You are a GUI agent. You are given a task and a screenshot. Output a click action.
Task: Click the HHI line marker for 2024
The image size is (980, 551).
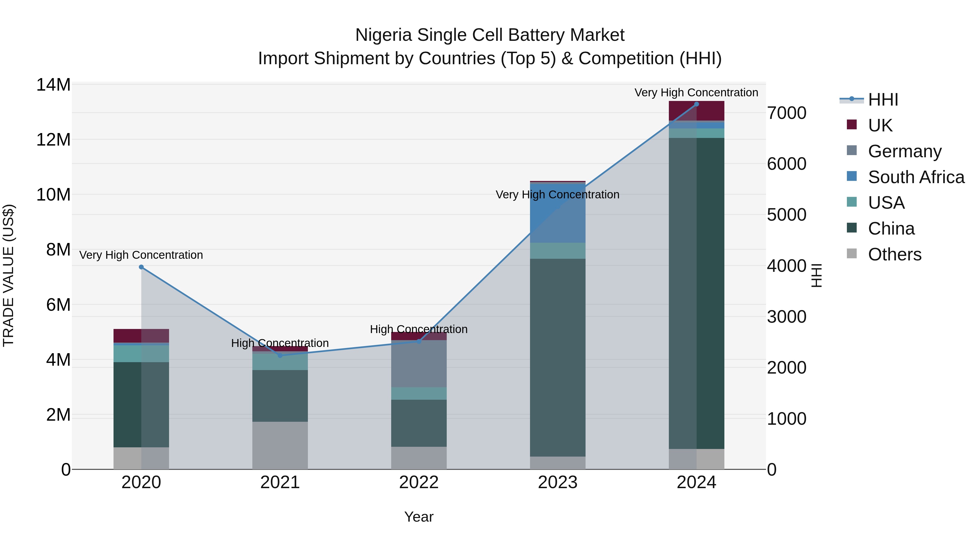697,104
